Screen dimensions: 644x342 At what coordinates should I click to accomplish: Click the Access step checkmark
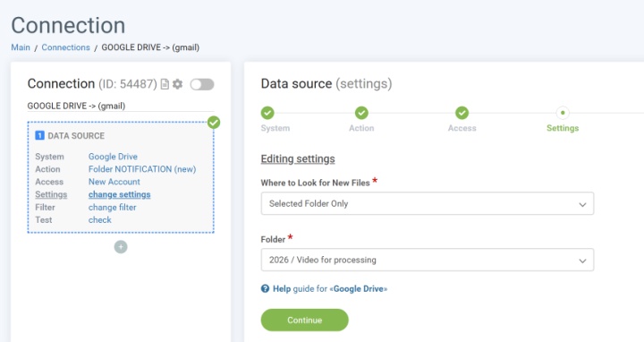pyautogui.click(x=462, y=113)
